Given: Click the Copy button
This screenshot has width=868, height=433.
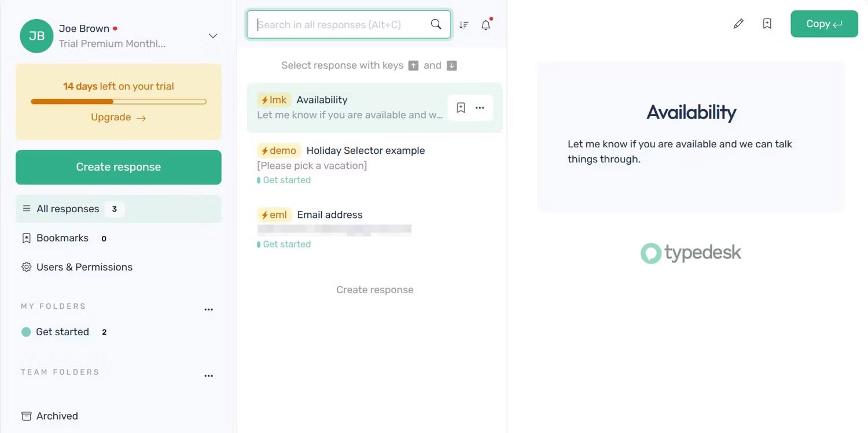Looking at the screenshot, I should 824,24.
